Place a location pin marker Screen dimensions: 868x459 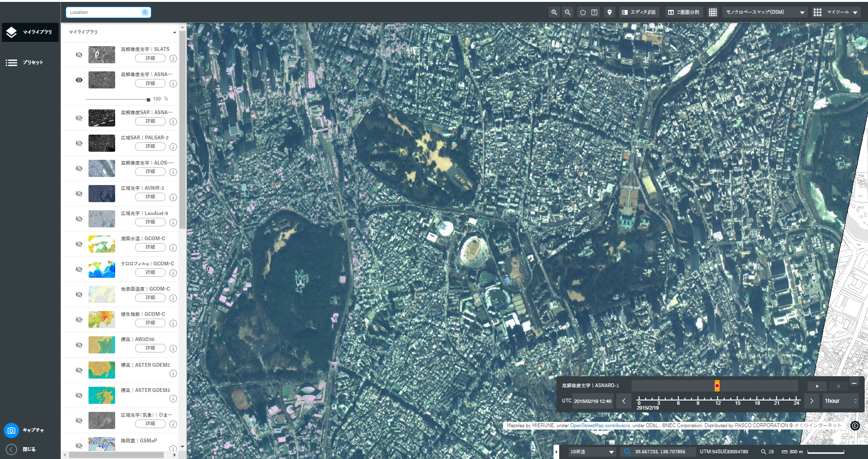[610, 12]
